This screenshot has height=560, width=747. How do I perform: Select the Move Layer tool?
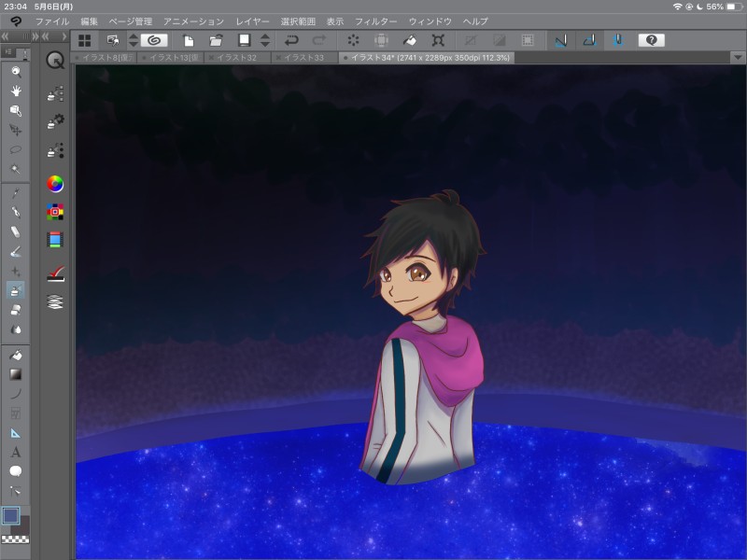point(16,130)
